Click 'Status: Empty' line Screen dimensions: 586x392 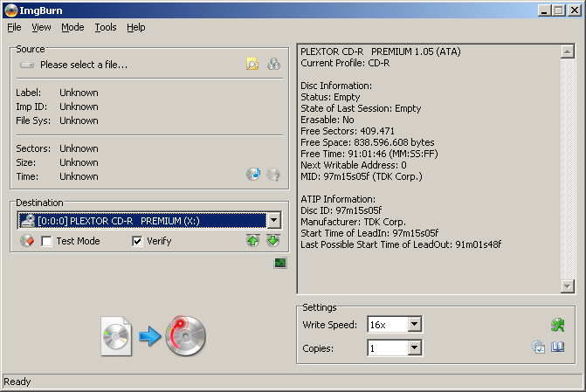330,97
